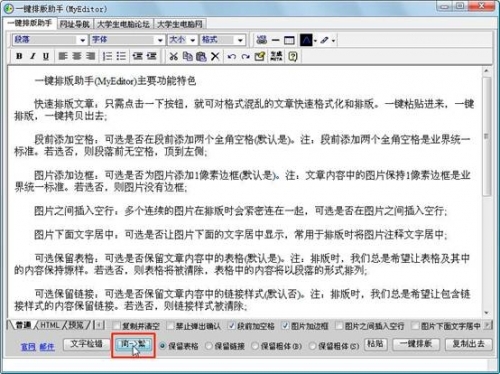Open the 官网 link
This screenshot has height=374, width=500.
click(28, 347)
